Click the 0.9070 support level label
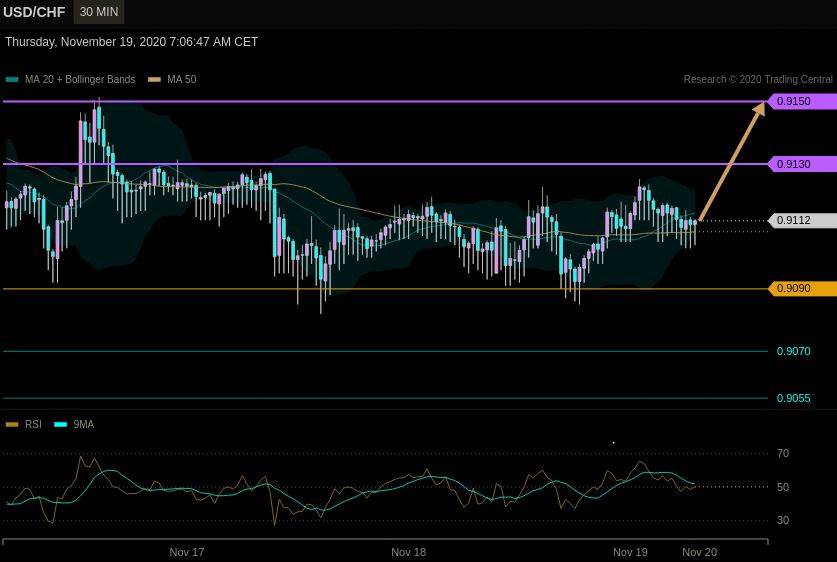Image resolution: width=837 pixels, height=562 pixels. (793, 351)
